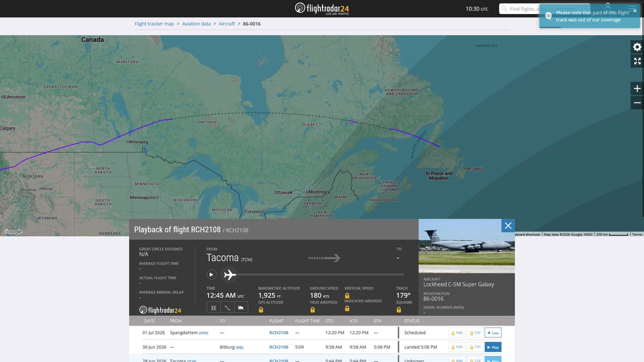Download CSV for 01 Jul 2026 flight
Image resolution: width=644 pixels, height=362 pixels.
(475, 333)
